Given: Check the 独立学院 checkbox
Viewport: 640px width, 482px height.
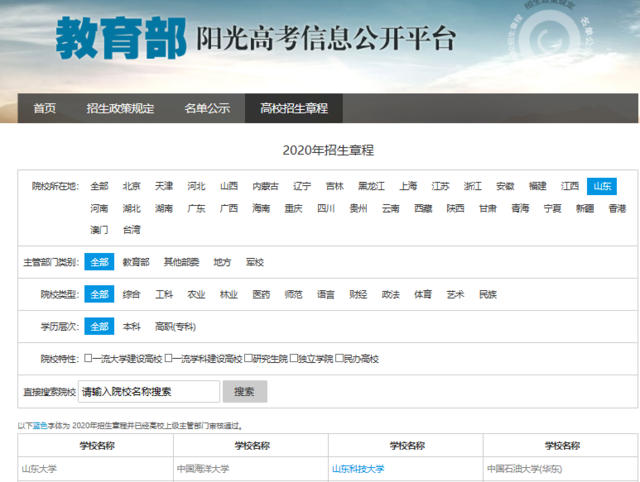Looking at the screenshot, I should click(x=293, y=358).
